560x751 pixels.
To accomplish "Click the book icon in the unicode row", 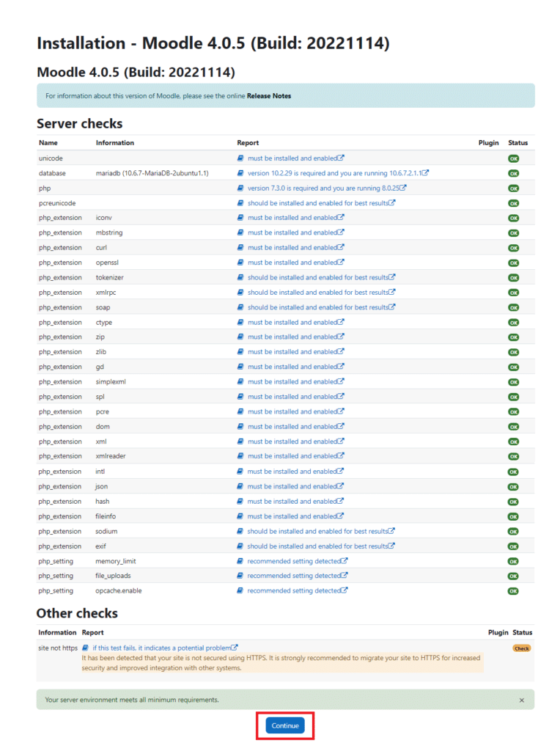I will point(240,158).
